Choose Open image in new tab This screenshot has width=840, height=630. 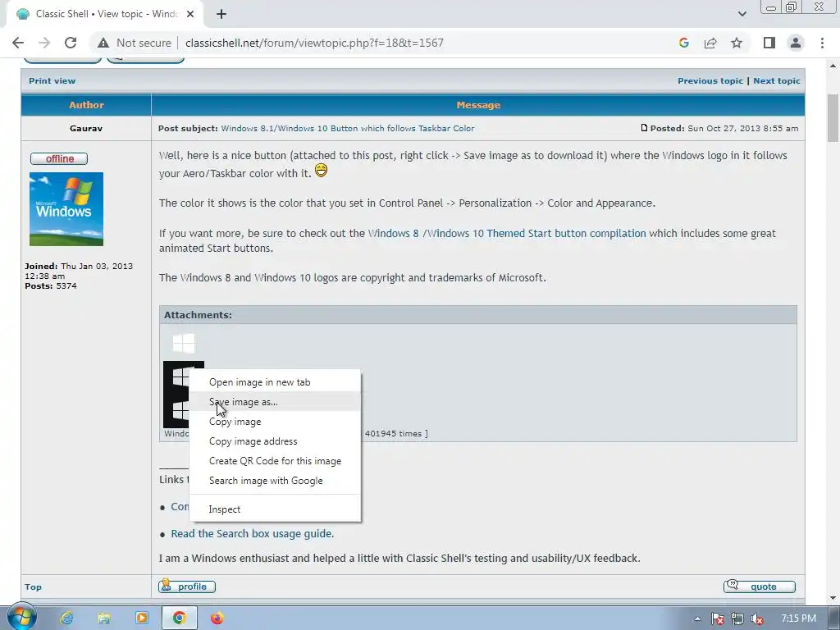click(275, 382)
